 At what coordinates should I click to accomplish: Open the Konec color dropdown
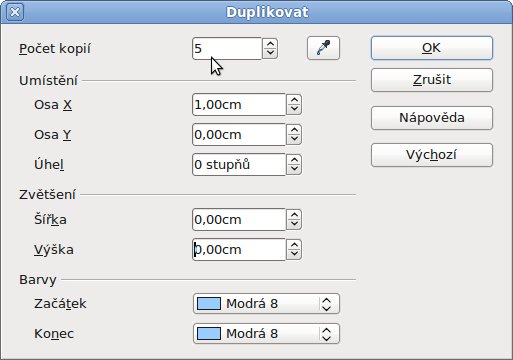tap(326, 334)
